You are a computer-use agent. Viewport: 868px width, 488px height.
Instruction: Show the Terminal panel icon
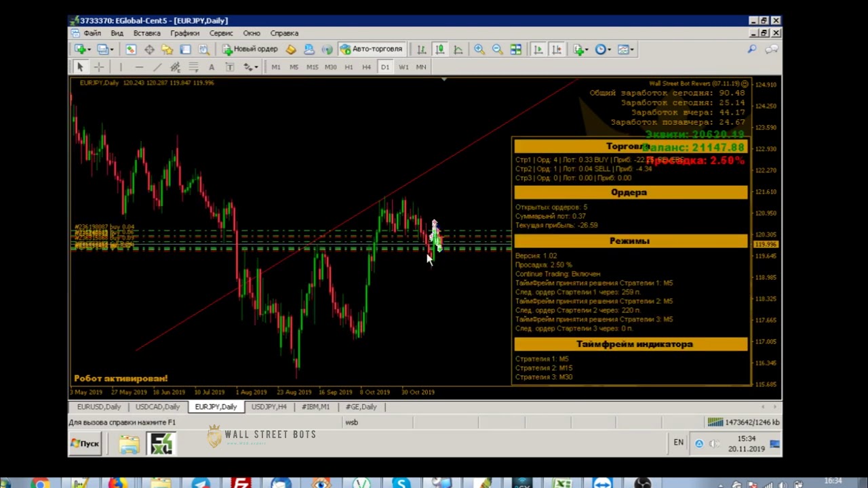tap(185, 49)
